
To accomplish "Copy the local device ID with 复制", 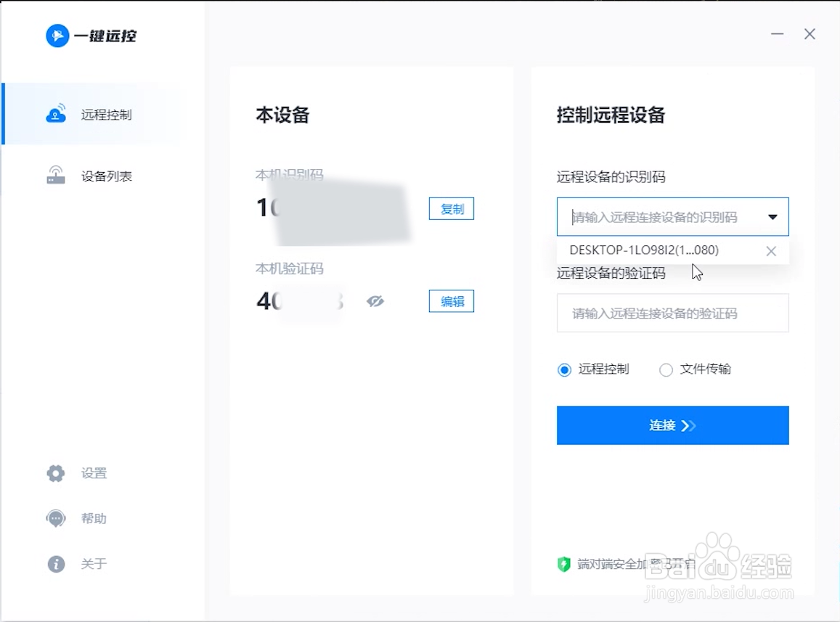I will point(451,208).
